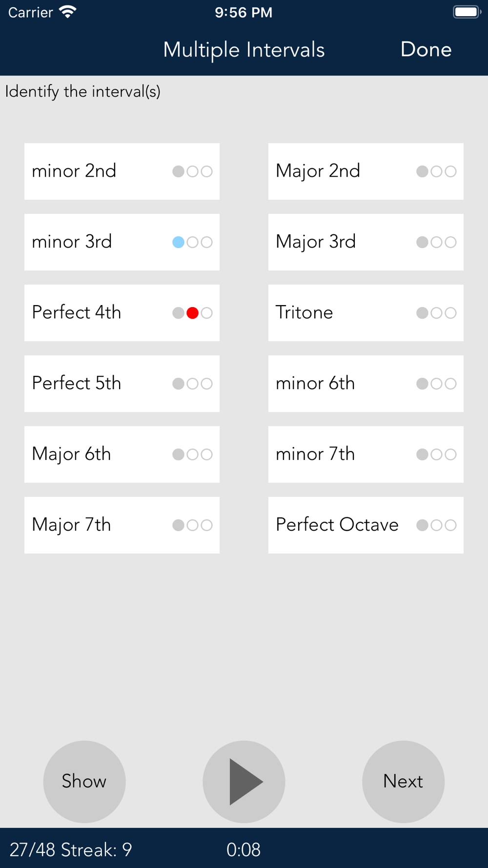Tap Next to advance question
Viewport: 488px width, 868px height.
(403, 781)
